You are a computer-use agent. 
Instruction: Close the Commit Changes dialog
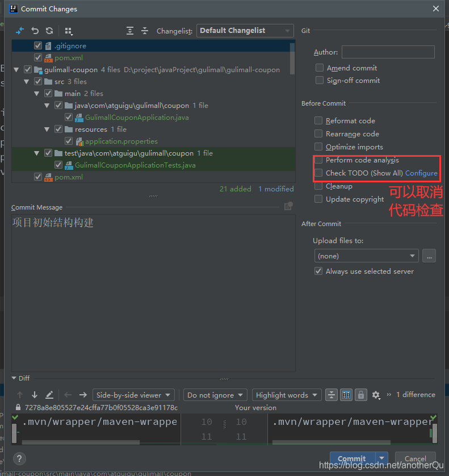click(x=436, y=9)
